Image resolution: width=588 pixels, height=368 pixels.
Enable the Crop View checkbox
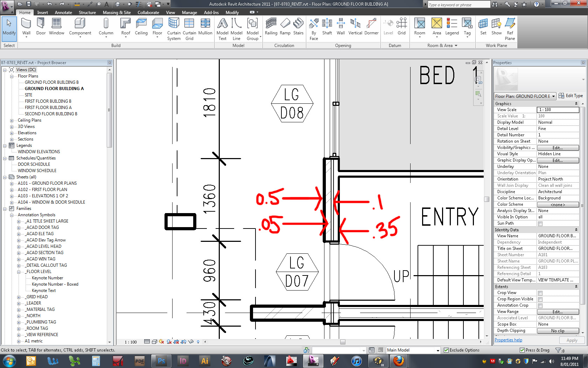pos(540,293)
